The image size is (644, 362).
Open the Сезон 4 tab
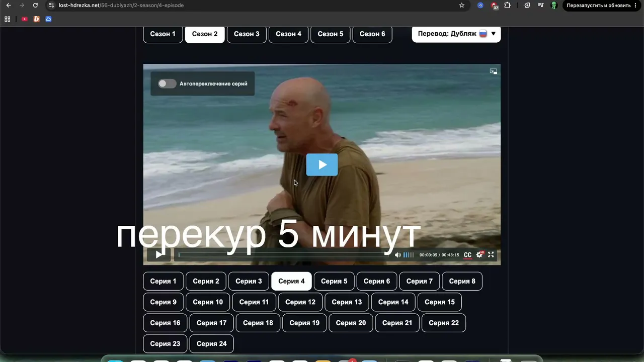pos(289,34)
